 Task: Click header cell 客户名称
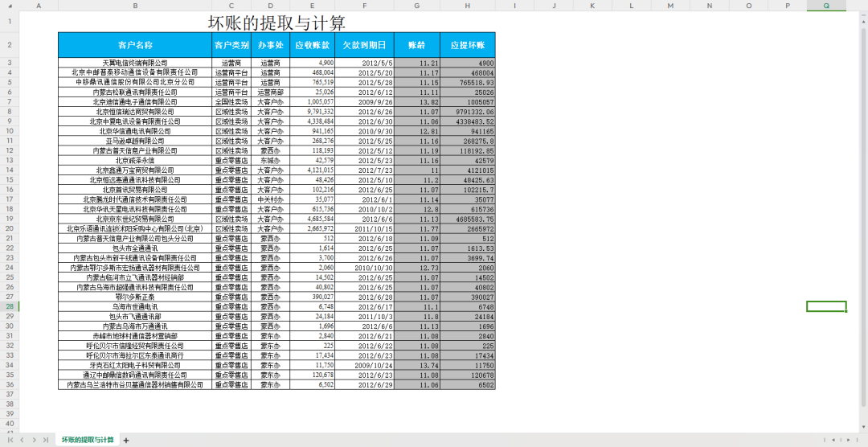(x=135, y=45)
